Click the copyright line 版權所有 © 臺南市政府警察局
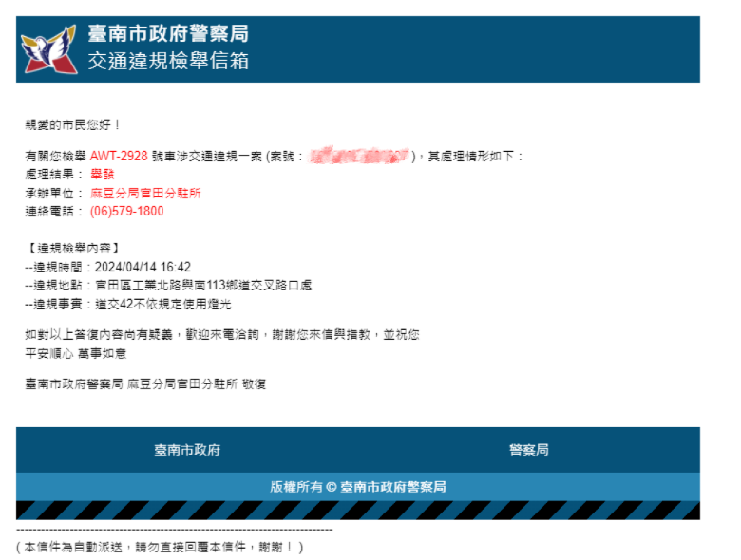The width and height of the screenshot is (741, 560). point(358,487)
